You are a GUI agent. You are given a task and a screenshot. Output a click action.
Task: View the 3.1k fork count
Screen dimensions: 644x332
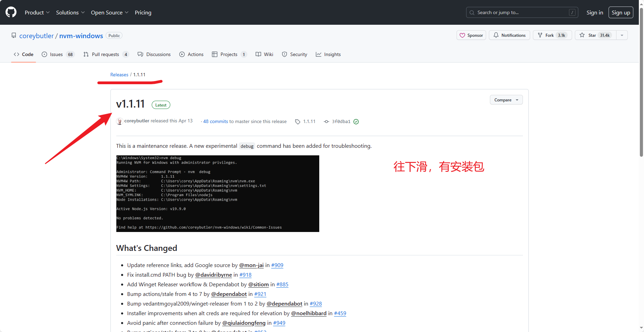click(561, 35)
